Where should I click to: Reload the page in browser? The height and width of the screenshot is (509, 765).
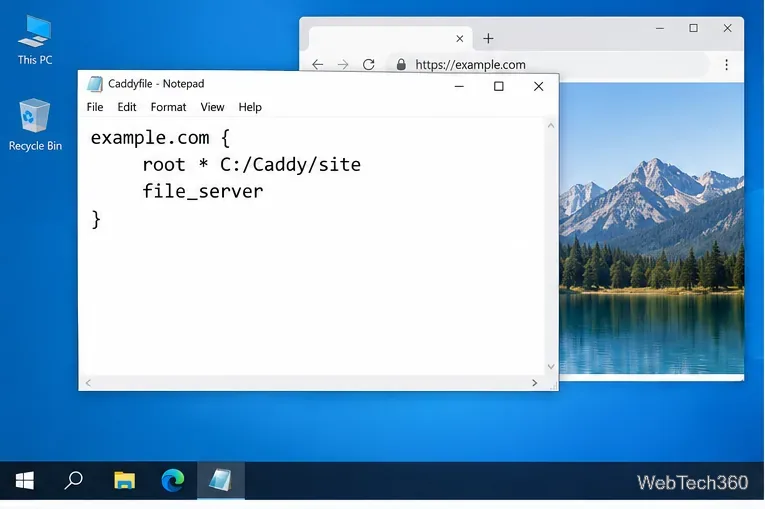pos(369,64)
